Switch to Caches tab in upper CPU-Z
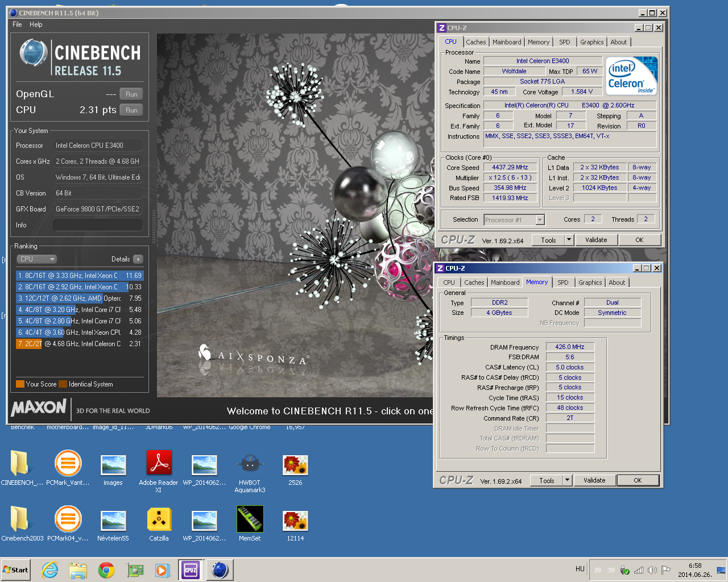Image resolution: width=728 pixels, height=582 pixels. (476, 42)
